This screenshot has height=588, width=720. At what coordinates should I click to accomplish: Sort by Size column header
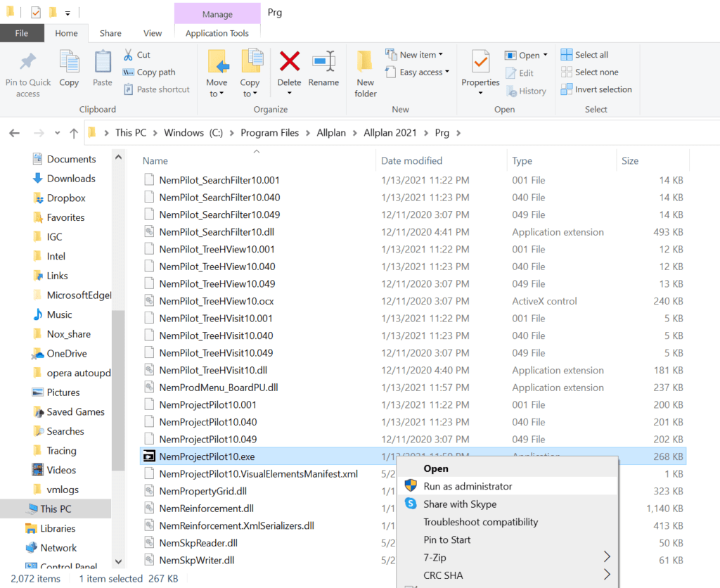pyautogui.click(x=630, y=161)
